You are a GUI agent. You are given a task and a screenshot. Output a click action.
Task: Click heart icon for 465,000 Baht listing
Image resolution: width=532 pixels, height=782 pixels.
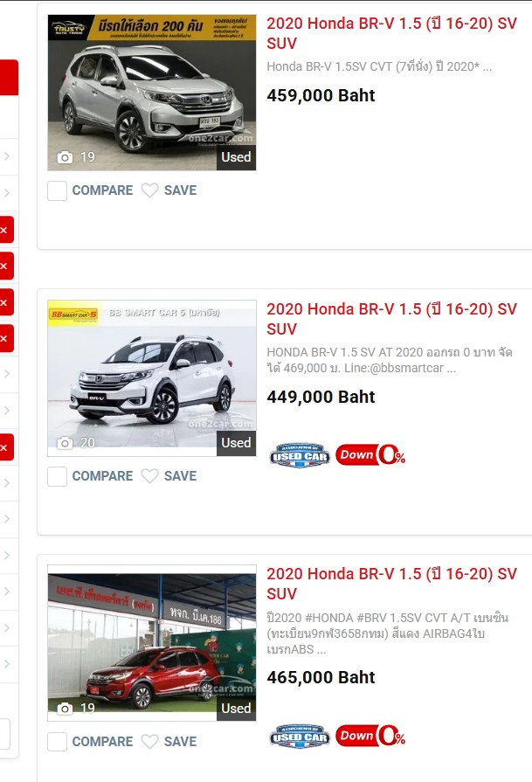[x=149, y=742]
